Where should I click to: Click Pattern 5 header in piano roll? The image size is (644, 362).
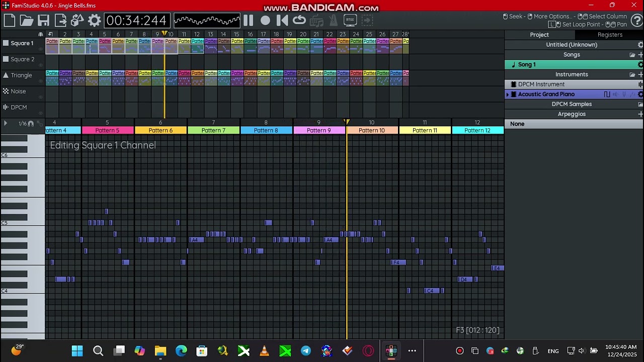click(107, 130)
